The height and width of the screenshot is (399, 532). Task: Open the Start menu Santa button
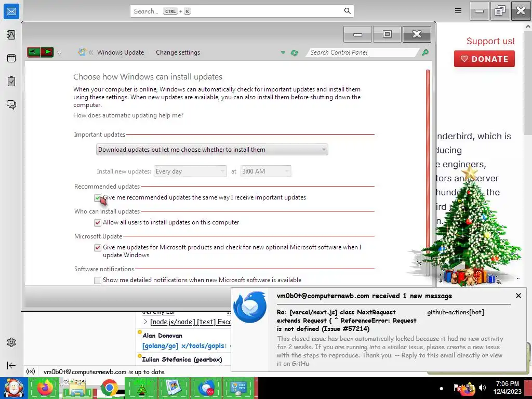click(14, 388)
